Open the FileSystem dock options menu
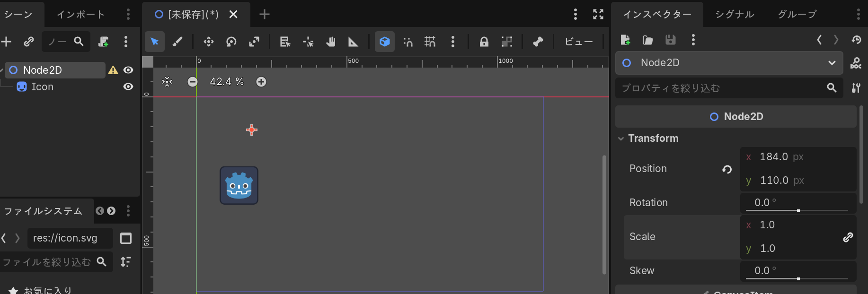 (x=128, y=211)
